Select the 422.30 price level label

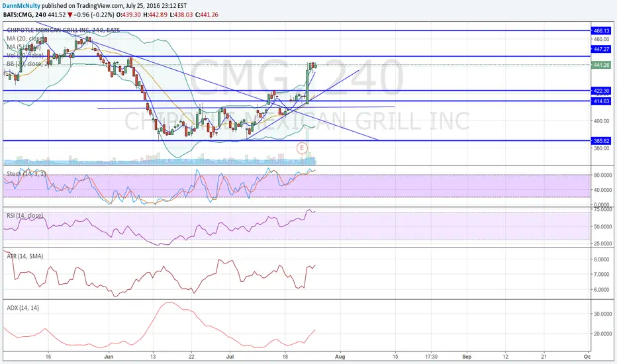[x=602, y=91]
